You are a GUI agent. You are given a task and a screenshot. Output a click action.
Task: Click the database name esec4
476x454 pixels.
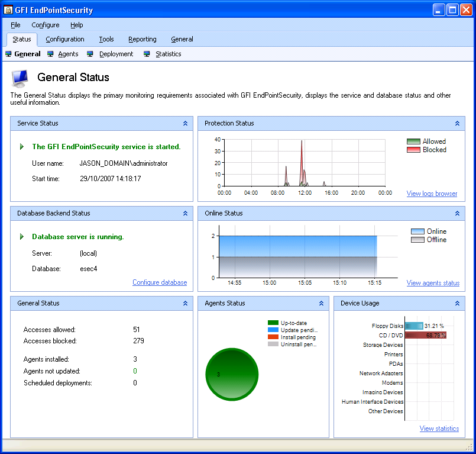point(88,269)
